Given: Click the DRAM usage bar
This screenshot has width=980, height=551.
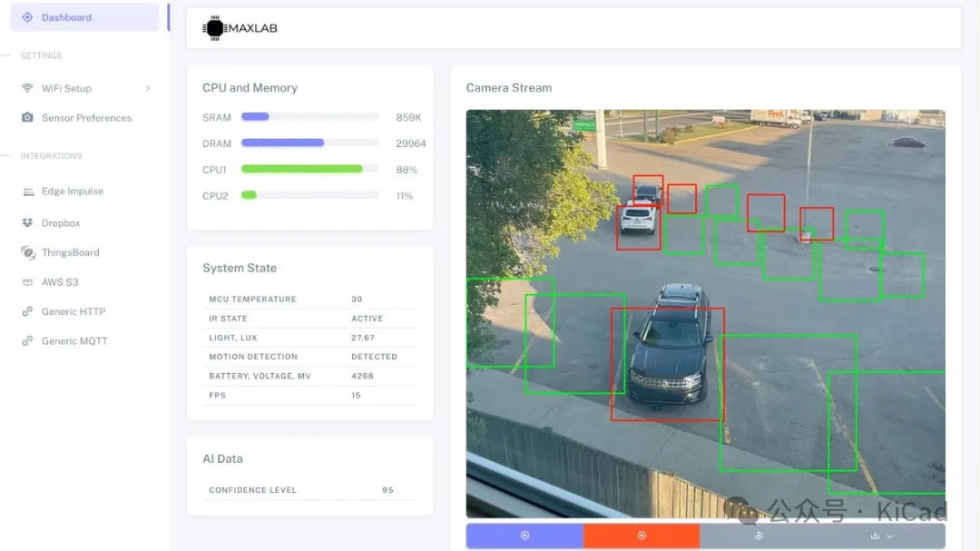Looking at the screenshot, I should click(282, 143).
